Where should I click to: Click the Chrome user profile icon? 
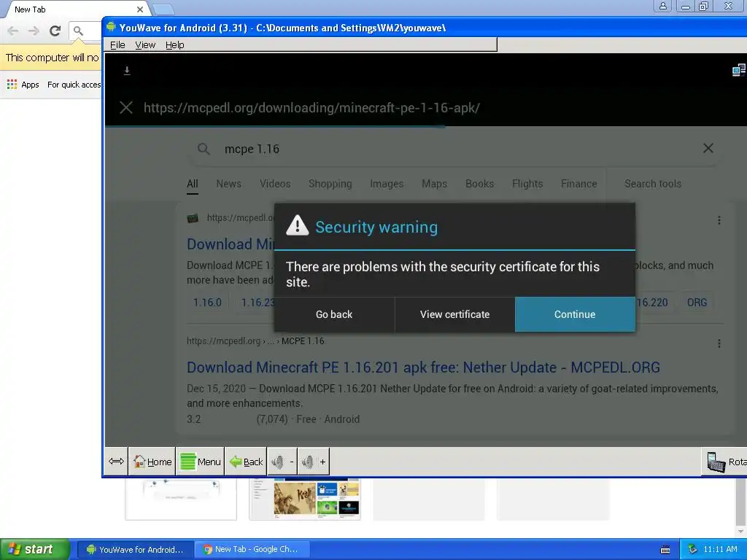[662, 6]
